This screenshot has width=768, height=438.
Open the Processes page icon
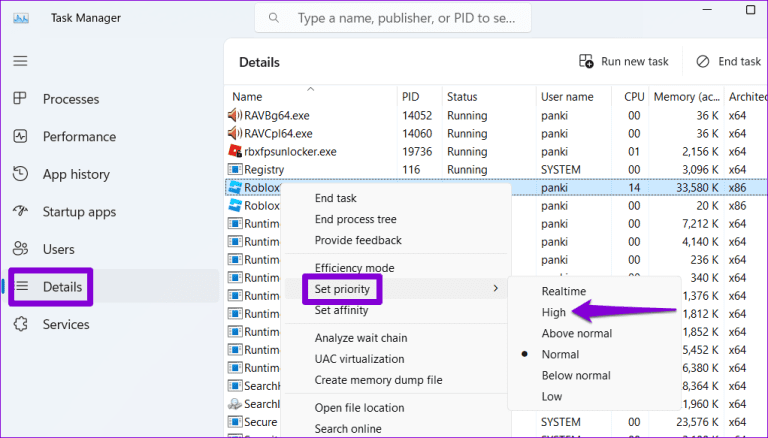(20, 99)
